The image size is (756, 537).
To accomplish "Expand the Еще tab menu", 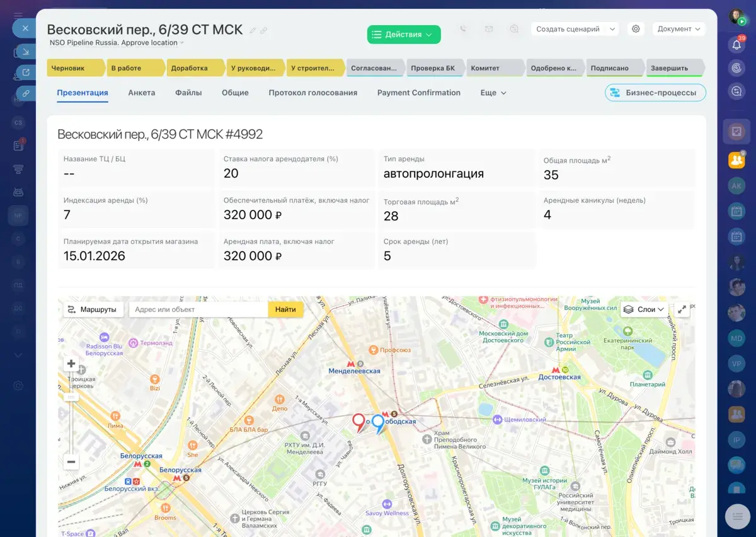I will tap(493, 93).
